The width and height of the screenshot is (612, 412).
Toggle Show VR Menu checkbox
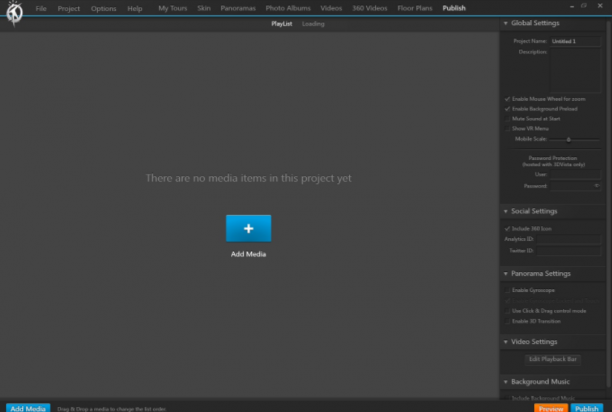(x=507, y=128)
